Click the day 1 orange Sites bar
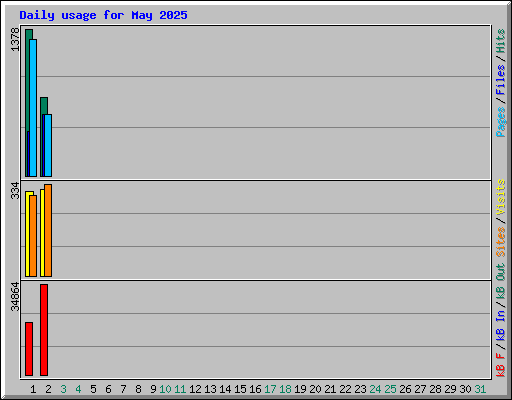This screenshot has height=400, width=512. point(33,236)
